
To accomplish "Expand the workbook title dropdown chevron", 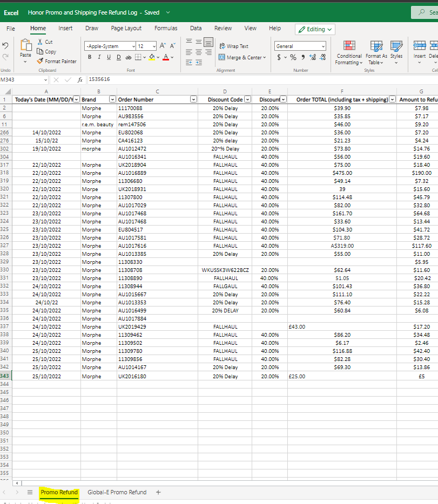I will click(x=168, y=12).
